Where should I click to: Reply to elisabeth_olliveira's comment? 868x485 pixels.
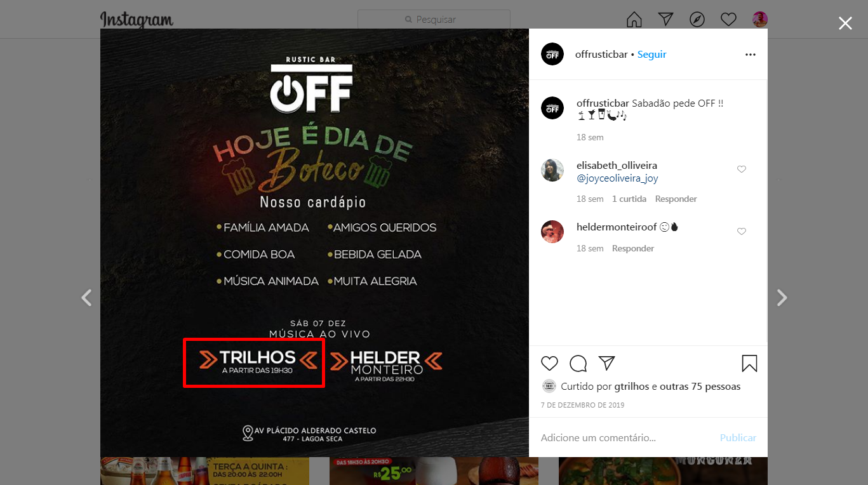[676, 199]
